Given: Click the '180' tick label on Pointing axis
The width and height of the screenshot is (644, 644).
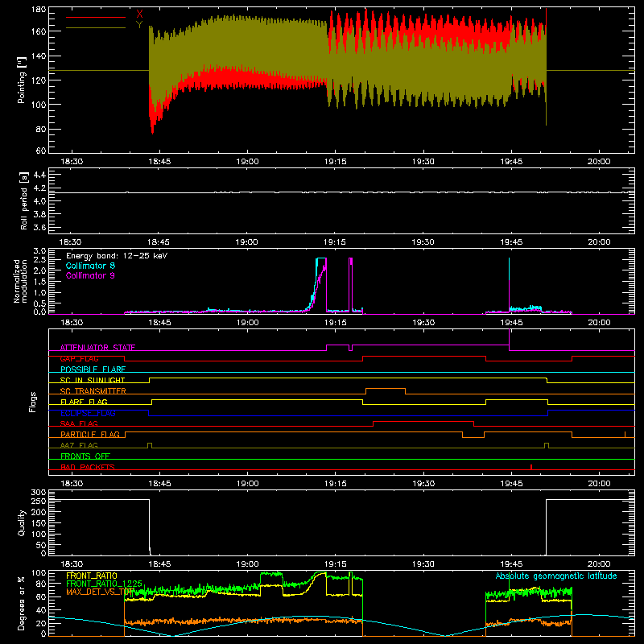Looking at the screenshot, I should coord(39,10).
